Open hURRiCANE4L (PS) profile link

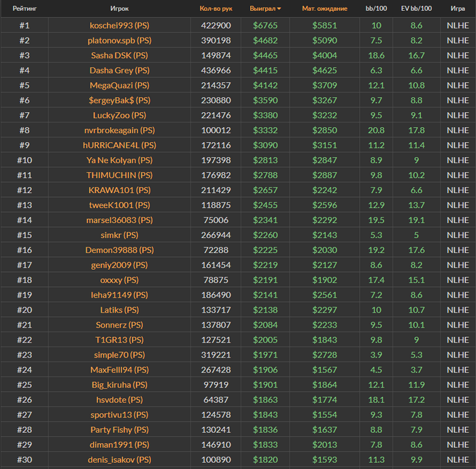119,145
